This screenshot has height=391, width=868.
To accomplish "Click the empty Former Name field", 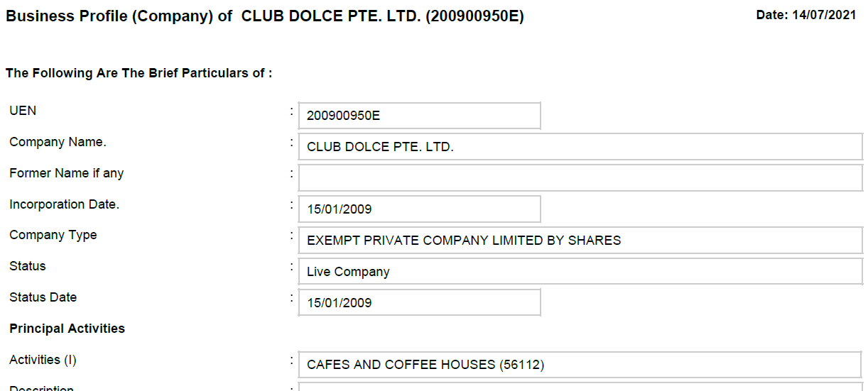I will [x=580, y=178].
